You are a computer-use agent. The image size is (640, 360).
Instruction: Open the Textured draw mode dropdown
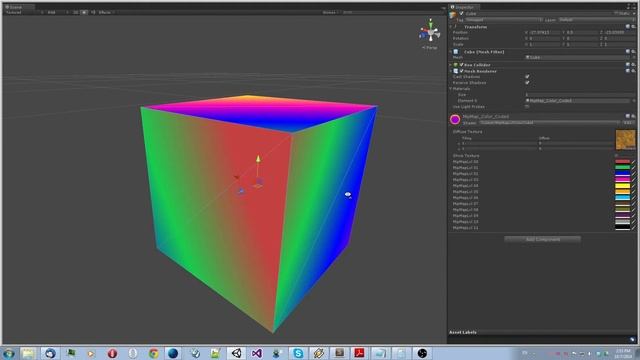coord(24,13)
